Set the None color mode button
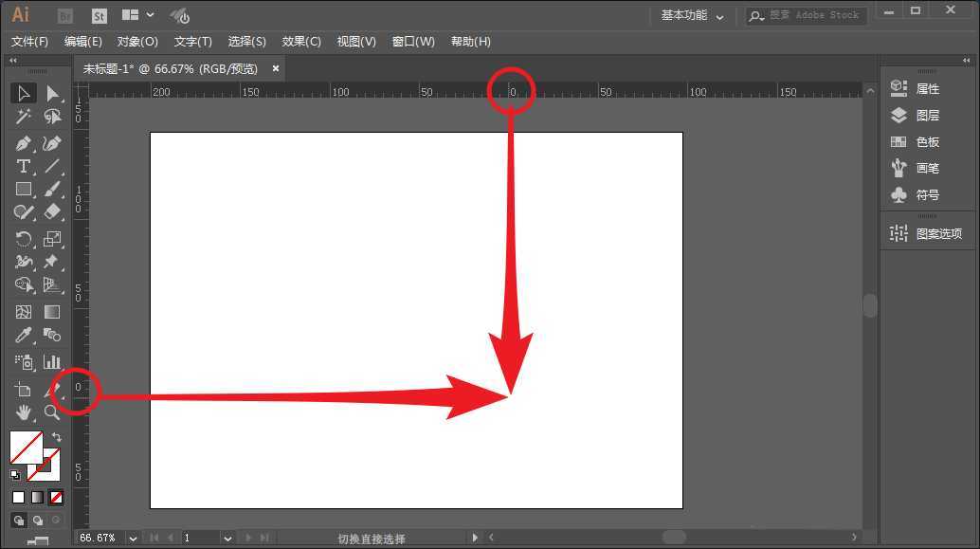The image size is (980, 549). tap(57, 497)
